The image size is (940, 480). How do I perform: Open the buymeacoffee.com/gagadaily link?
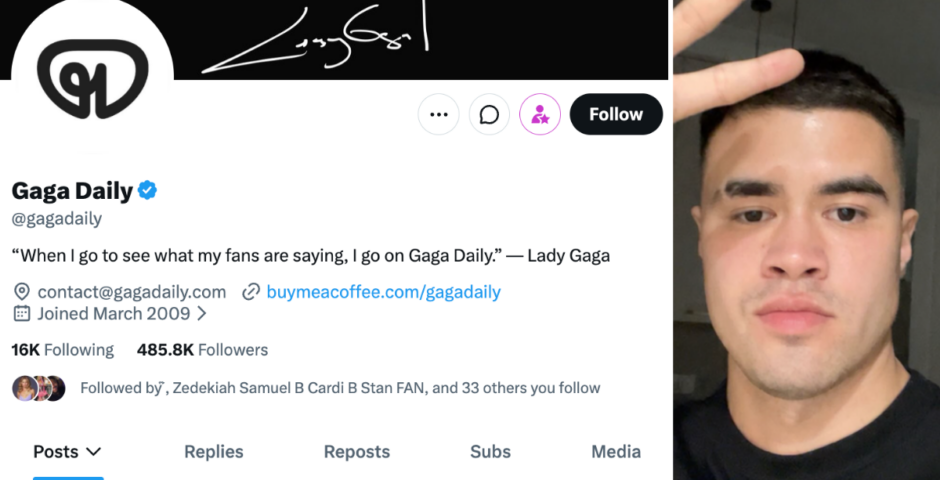click(384, 292)
